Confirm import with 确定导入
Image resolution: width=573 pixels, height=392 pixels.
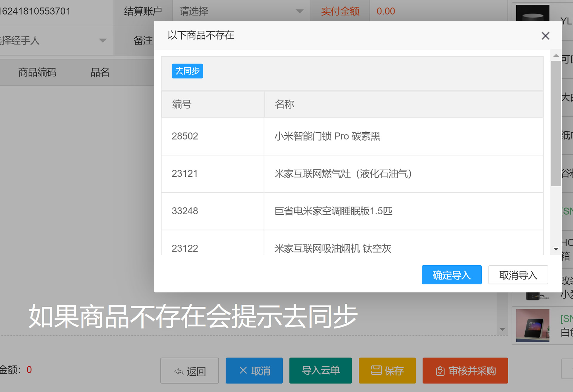pos(452,275)
